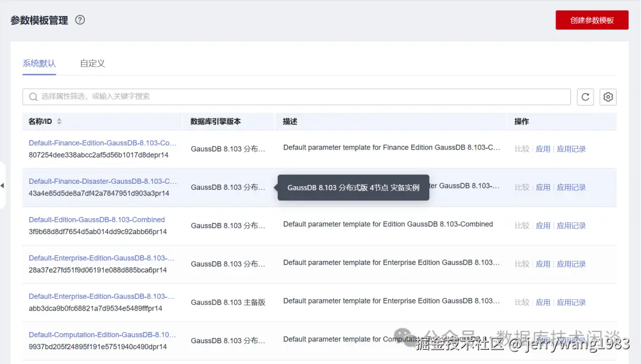Click 比较 in the first template row
The image size is (641, 364).
coord(522,148)
